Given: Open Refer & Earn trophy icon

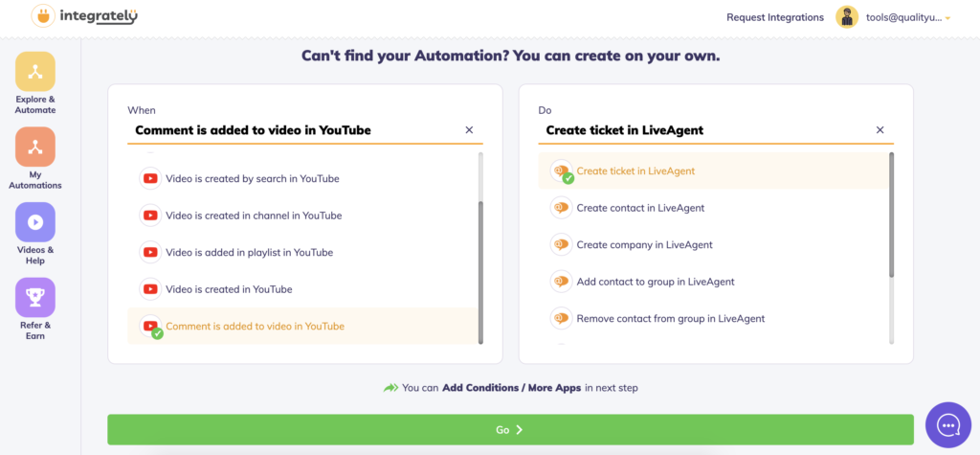Looking at the screenshot, I should pyautogui.click(x=35, y=297).
